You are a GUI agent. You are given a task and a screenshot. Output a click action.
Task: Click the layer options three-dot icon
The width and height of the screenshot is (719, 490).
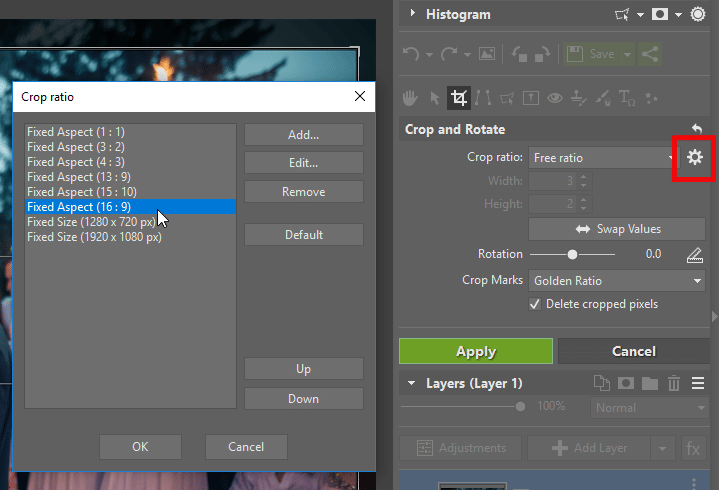point(694,483)
